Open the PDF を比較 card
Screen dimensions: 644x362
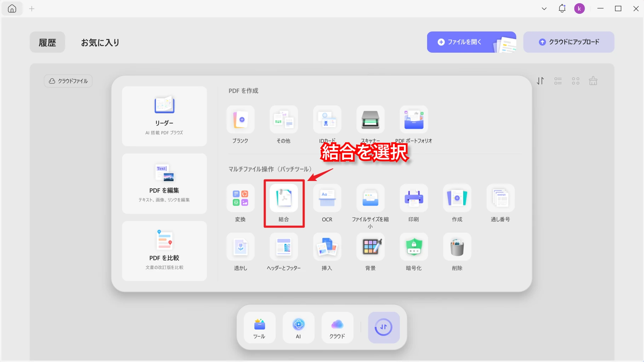(x=165, y=251)
